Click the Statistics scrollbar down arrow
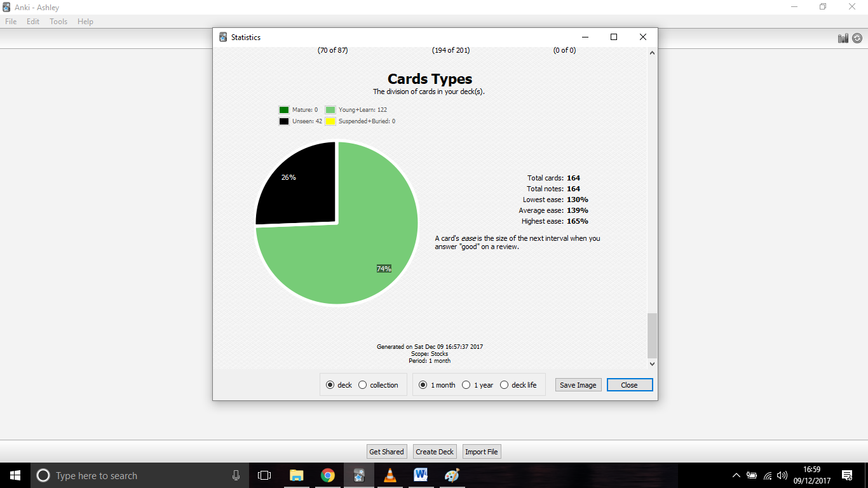 click(x=652, y=364)
